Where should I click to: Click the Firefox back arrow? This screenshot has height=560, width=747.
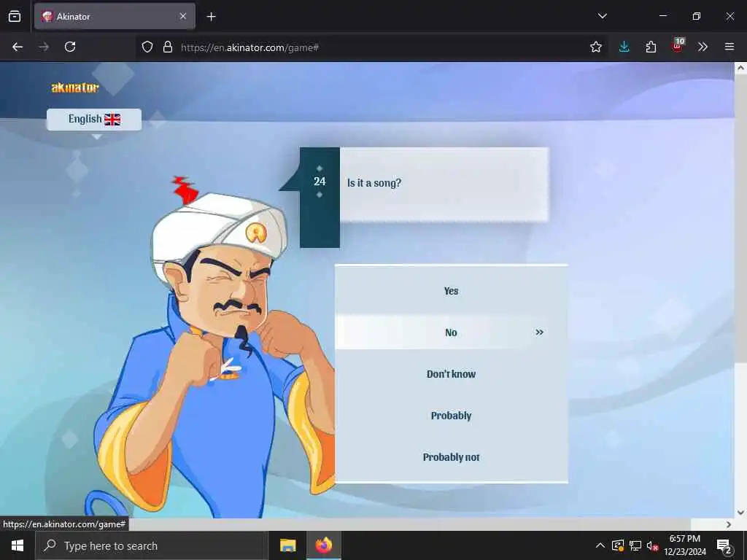point(18,47)
